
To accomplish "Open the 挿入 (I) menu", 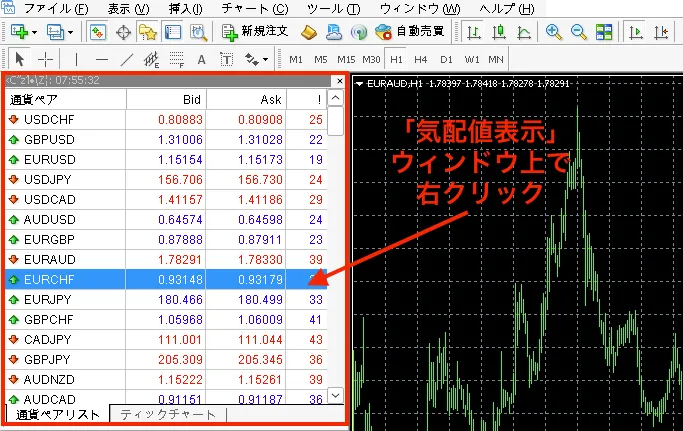I will (x=185, y=8).
